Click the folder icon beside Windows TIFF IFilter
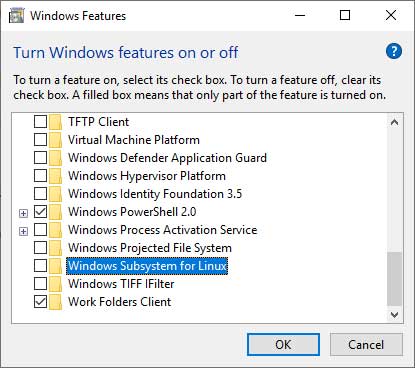Viewport: 415px width, 368px height. (55, 284)
